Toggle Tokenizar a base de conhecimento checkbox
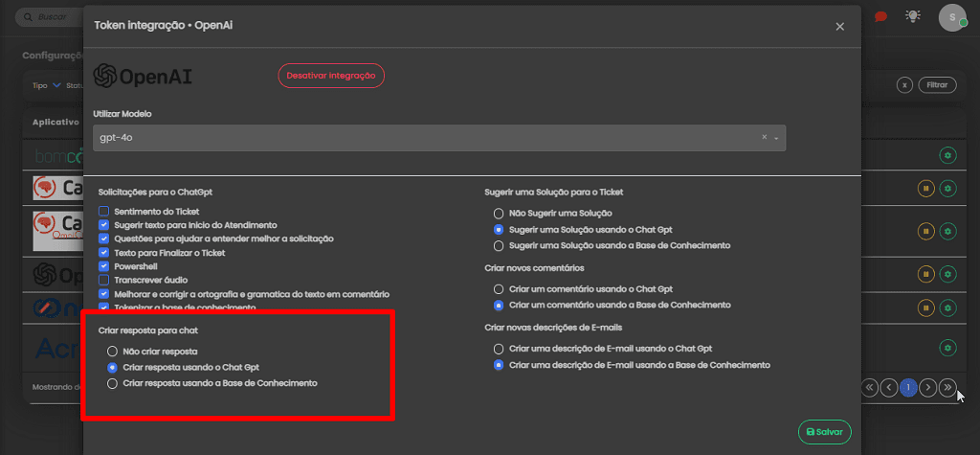 tap(103, 307)
